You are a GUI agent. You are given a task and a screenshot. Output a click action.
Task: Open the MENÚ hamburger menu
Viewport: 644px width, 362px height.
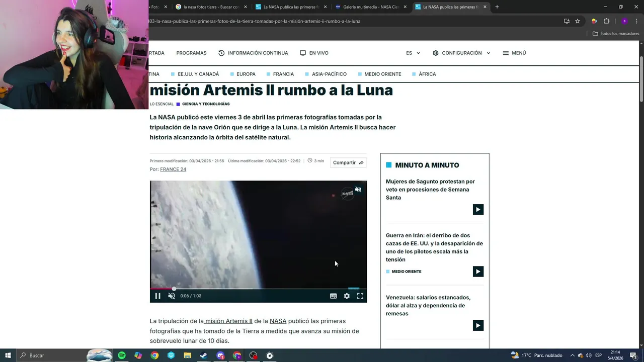(514, 53)
